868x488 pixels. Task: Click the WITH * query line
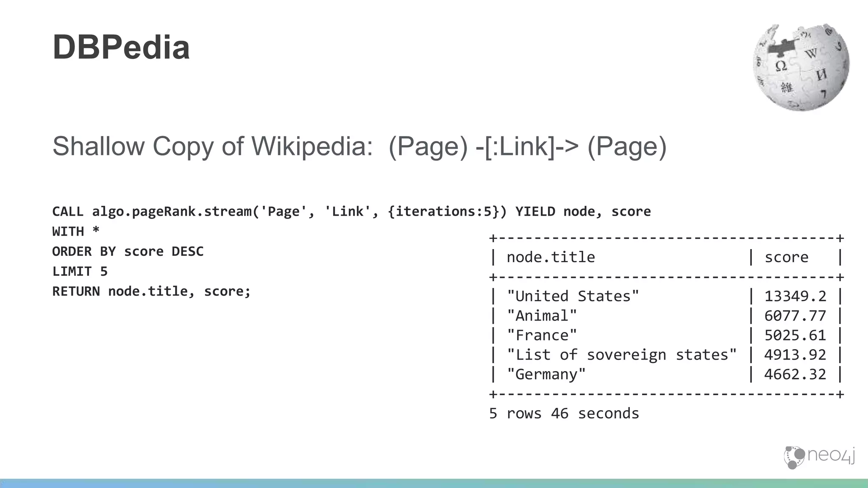pos(76,231)
